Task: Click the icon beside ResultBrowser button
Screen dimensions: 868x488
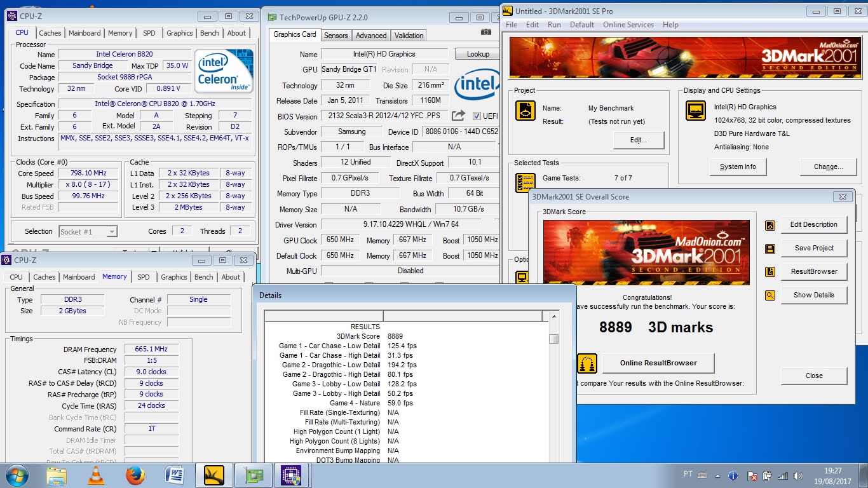Action: point(770,272)
